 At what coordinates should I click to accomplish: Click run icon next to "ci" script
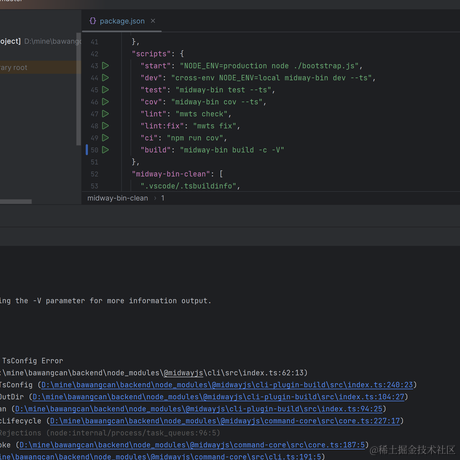click(105, 138)
